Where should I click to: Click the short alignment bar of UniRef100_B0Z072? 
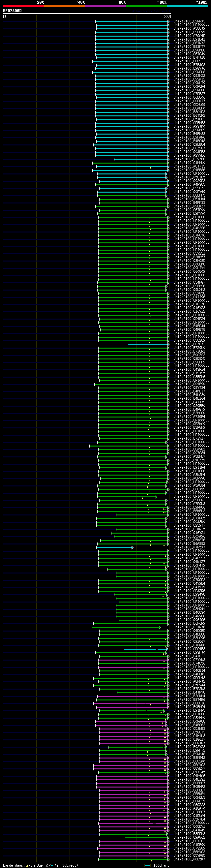click(148, 344)
